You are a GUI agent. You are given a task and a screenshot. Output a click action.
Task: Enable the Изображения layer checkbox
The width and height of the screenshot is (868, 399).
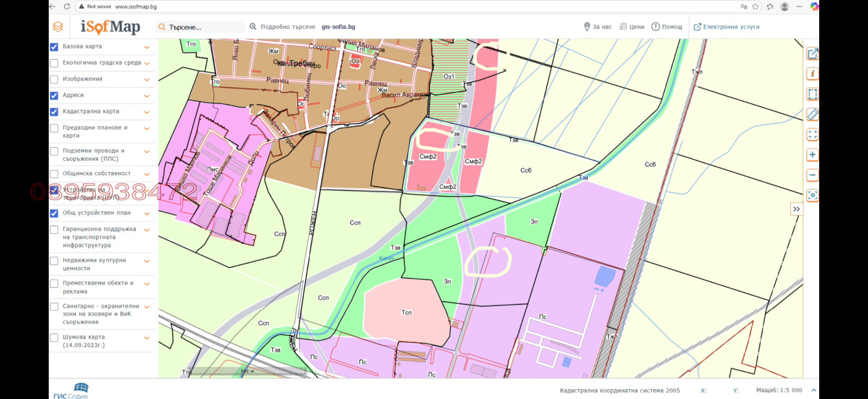54,80
